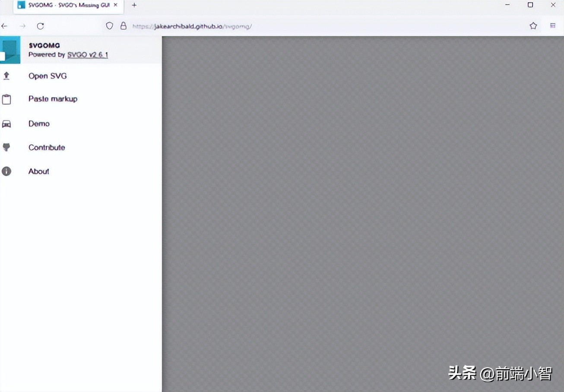Image resolution: width=564 pixels, height=392 pixels.
Task: Click the SVGOMG teal logo
Action: coord(10,50)
